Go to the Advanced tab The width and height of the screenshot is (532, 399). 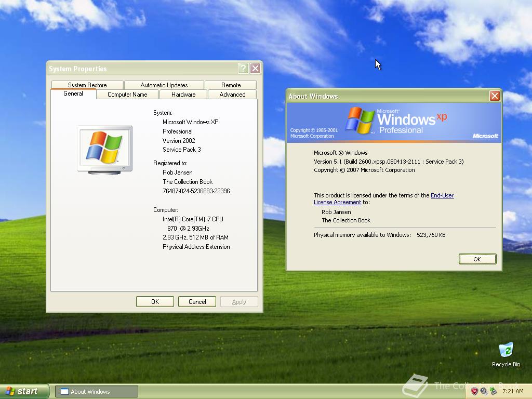232,95
